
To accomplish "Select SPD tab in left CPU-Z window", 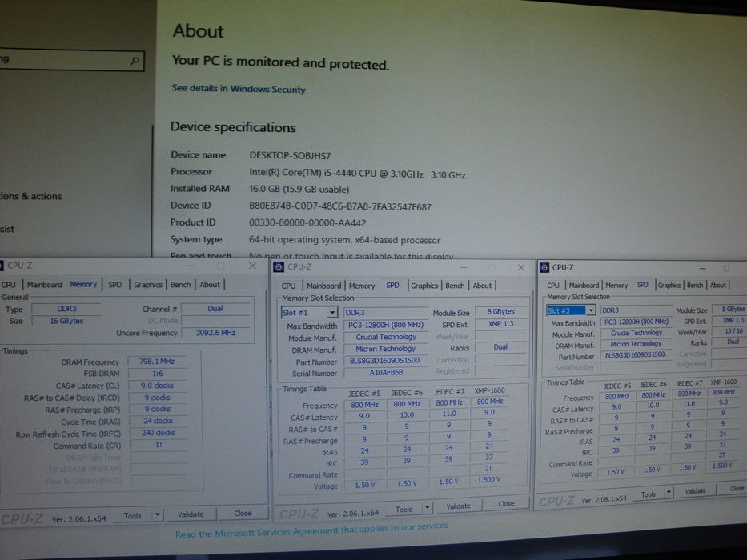I will click(114, 284).
